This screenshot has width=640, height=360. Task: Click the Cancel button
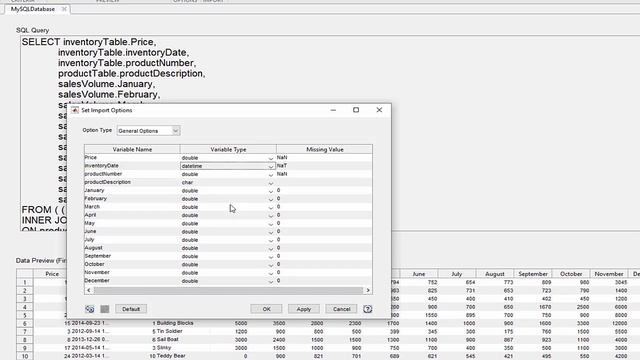[341, 309]
